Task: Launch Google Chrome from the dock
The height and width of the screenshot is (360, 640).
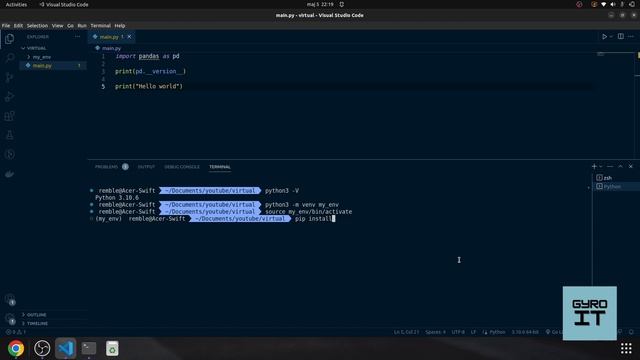Action: 16,349
